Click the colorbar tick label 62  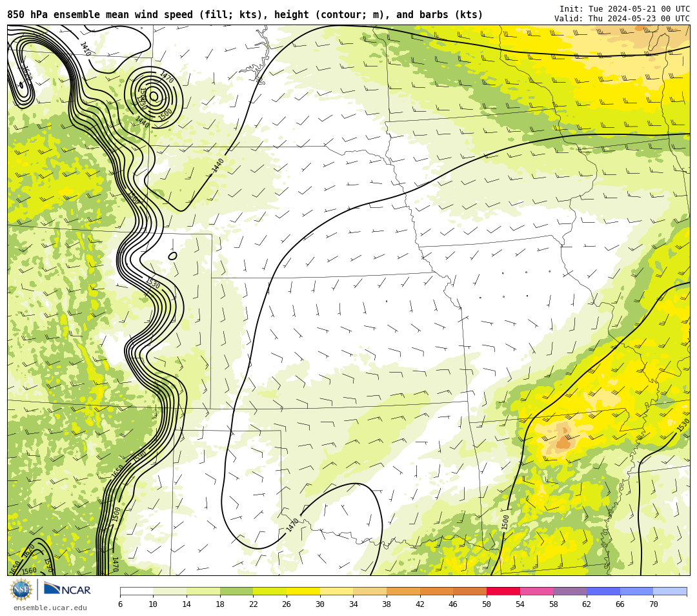[x=587, y=604]
